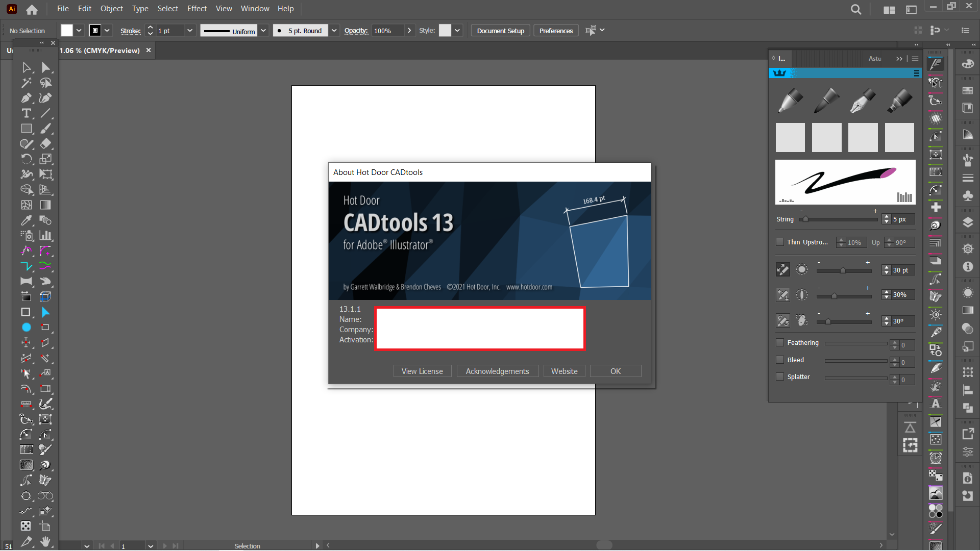
Task: Enable the Bleed checkbox
Action: point(780,360)
